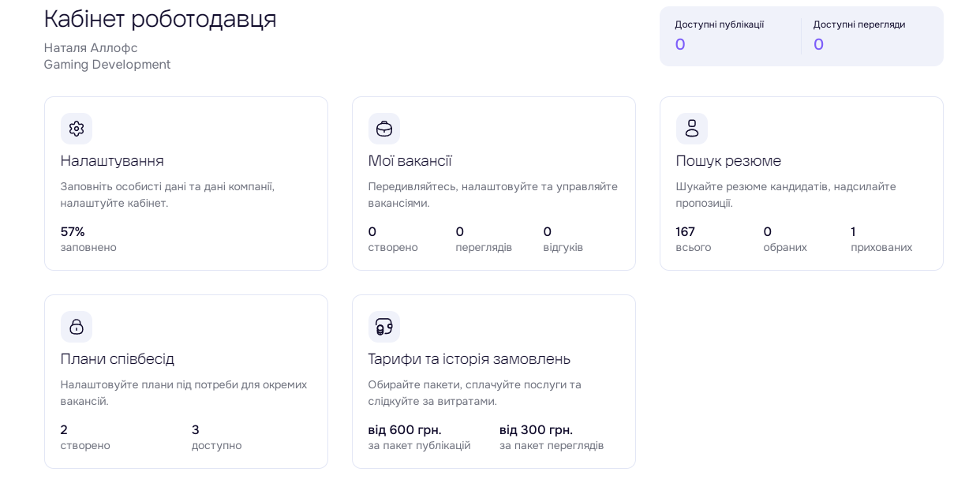Image resolution: width=980 pixels, height=487 pixels.
Task: Click the Доступні публікації counter
Action: tap(719, 36)
